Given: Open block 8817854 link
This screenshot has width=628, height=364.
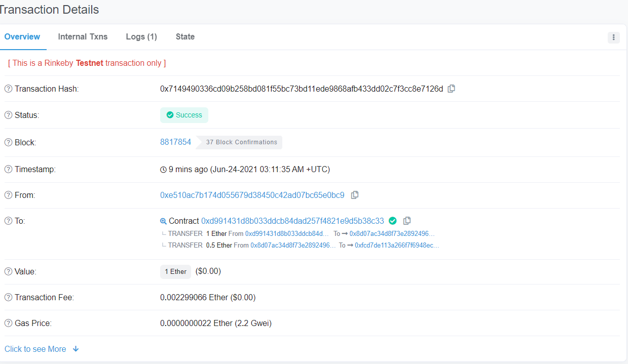Looking at the screenshot, I should (175, 142).
